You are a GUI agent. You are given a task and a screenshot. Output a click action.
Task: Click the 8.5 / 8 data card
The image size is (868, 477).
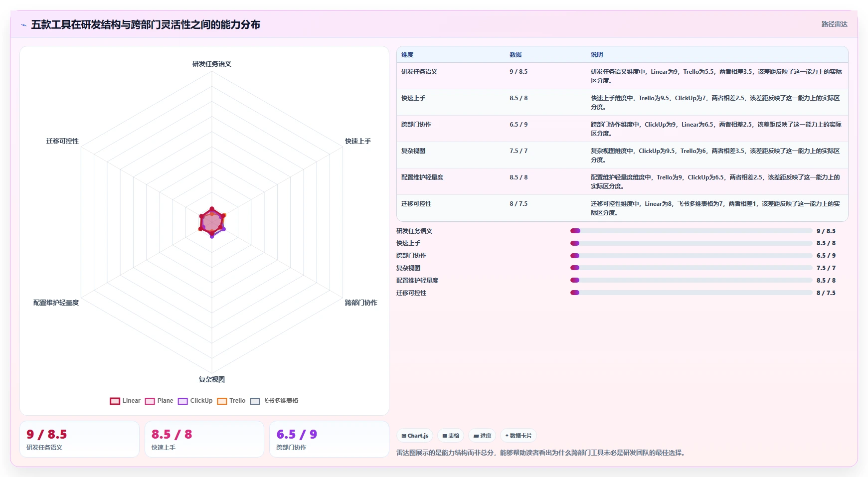coord(204,439)
